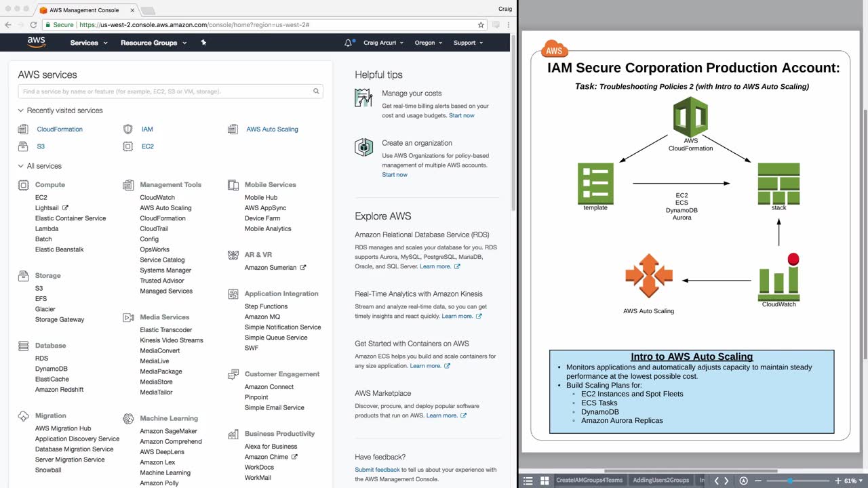Open Simple Notification Service link
This screenshot has height=488, width=868.
point(283,327)
